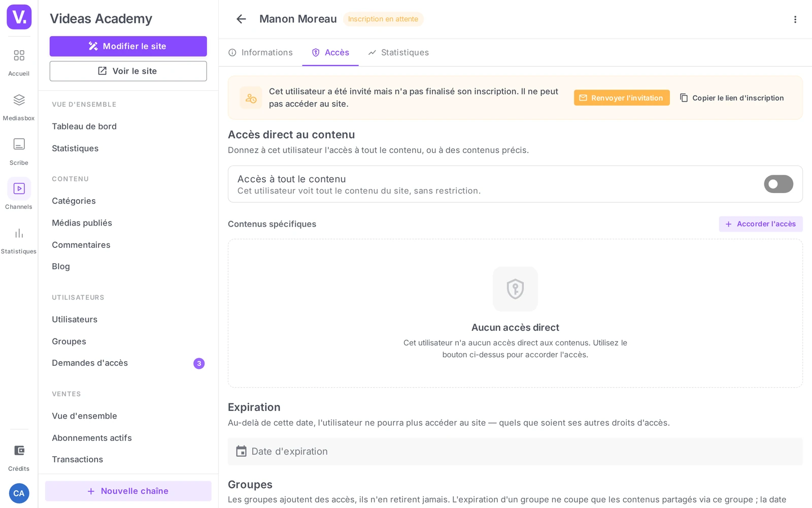Image resolution: width=812 pixels, height=508 pixels.
Task: Open the Mediasbox section
Action: tap(19, 107)
